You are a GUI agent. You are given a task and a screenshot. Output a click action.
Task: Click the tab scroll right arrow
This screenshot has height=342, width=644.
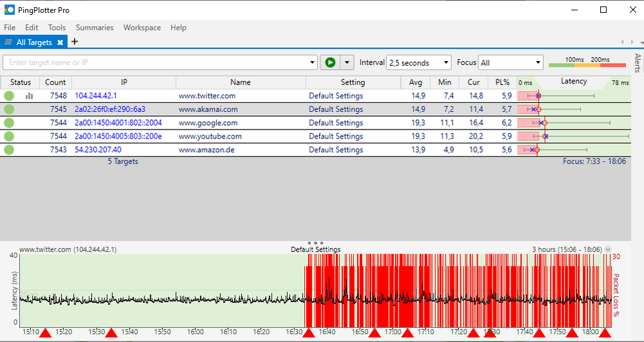click(632, 42)
